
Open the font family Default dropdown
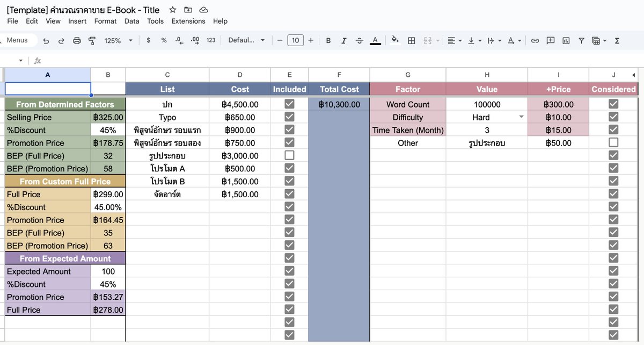246,40
